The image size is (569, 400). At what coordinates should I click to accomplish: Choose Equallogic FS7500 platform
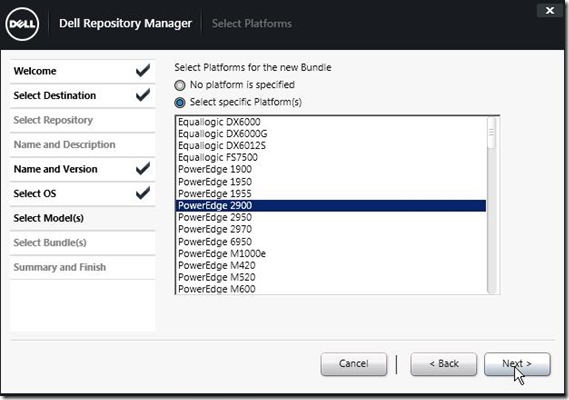coord(331,158)
